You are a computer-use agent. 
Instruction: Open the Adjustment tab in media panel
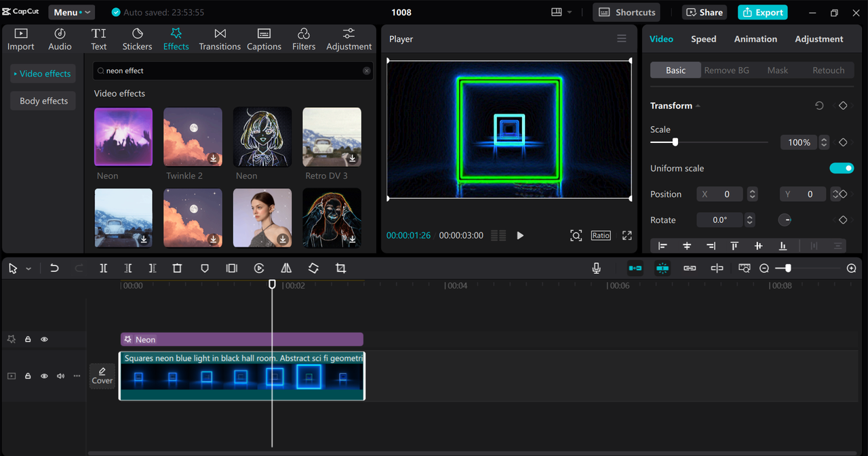pyautogui.click(x=349, y=39)
